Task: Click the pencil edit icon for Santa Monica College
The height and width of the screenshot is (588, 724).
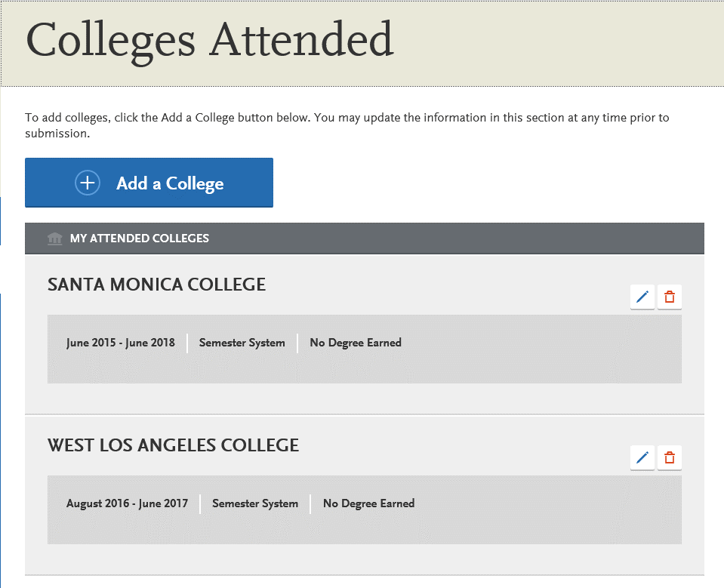Action: (642, 297)
